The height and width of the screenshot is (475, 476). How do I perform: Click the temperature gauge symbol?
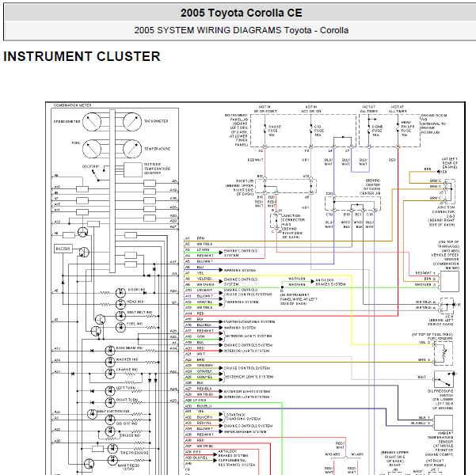click(132, 149)
